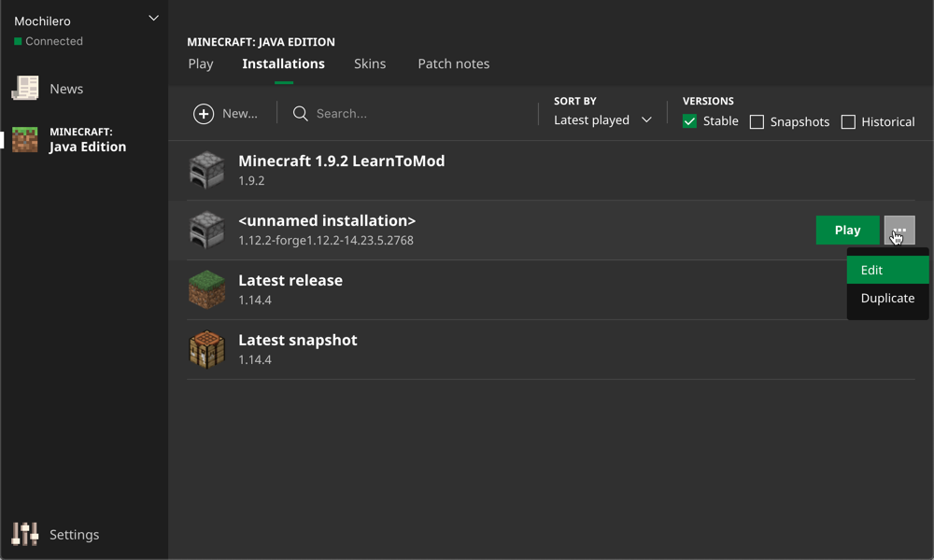Click the Latest release grass block icon

coord(207,289)
